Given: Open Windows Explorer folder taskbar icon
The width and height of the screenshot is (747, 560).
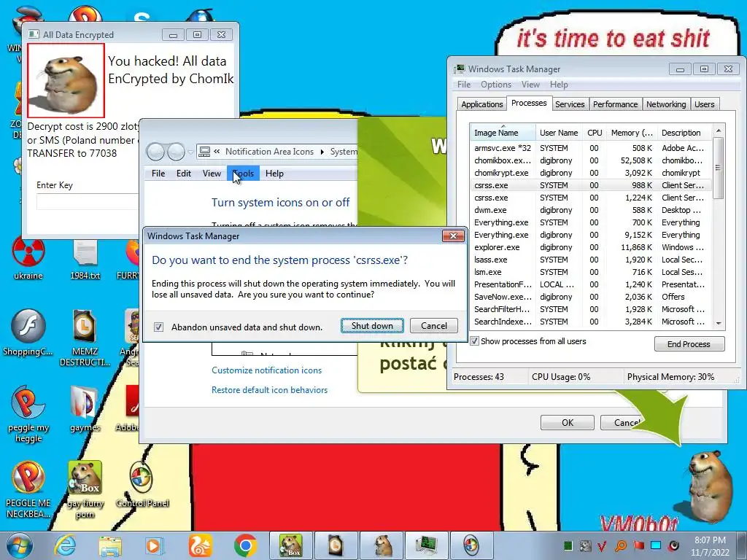Looking at the screenshot, I should click(x=110, y=545).
